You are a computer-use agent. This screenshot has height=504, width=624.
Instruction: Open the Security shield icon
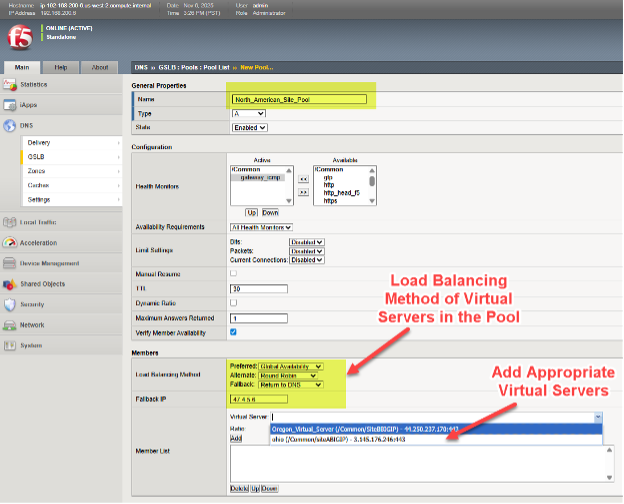10,304
